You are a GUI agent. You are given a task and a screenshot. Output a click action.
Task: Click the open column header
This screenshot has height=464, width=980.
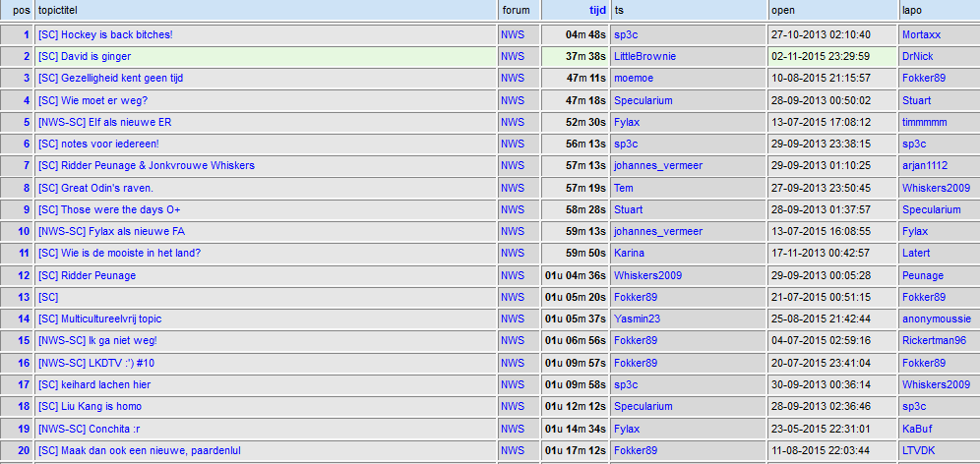coord(783,10)
